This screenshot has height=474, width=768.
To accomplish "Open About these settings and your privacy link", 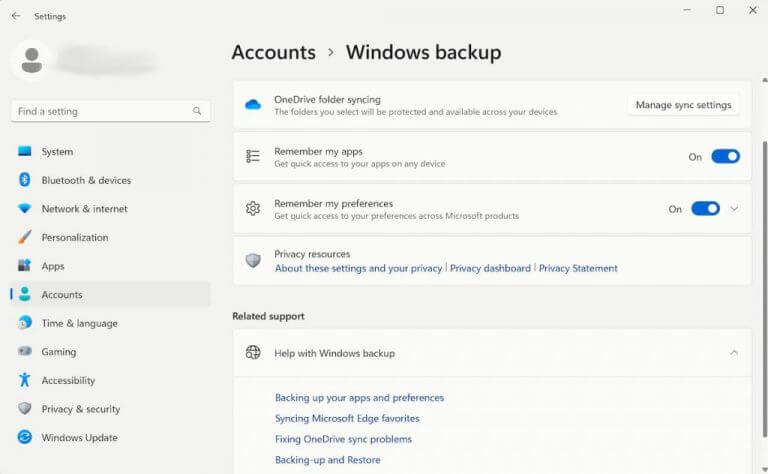I will (358, 268).
